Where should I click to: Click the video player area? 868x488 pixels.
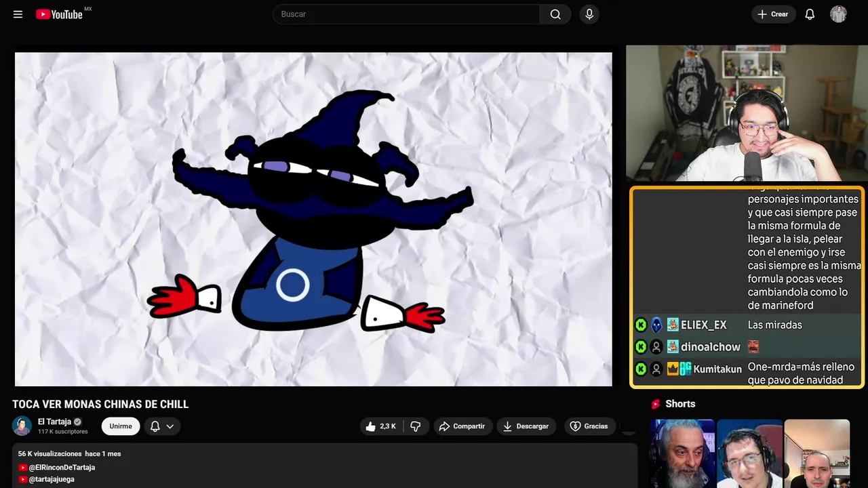[313, 219]
